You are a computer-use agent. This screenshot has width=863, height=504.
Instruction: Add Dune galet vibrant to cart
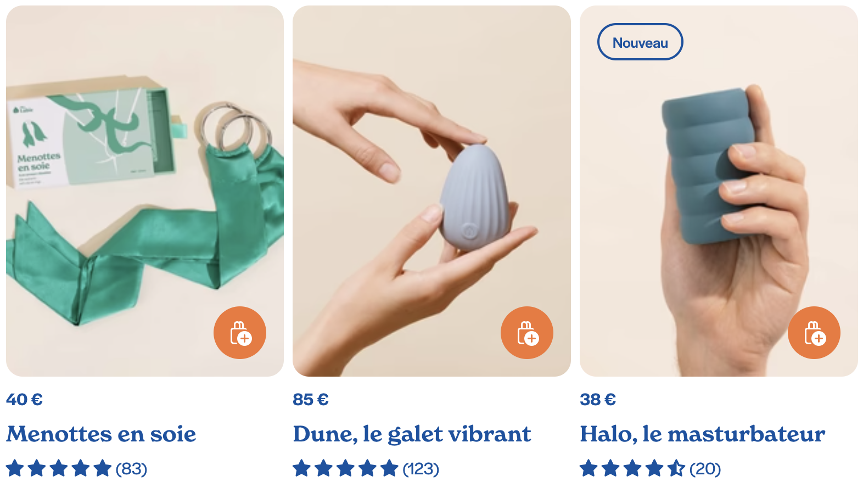pyautogui.click(x=527, y=333)
